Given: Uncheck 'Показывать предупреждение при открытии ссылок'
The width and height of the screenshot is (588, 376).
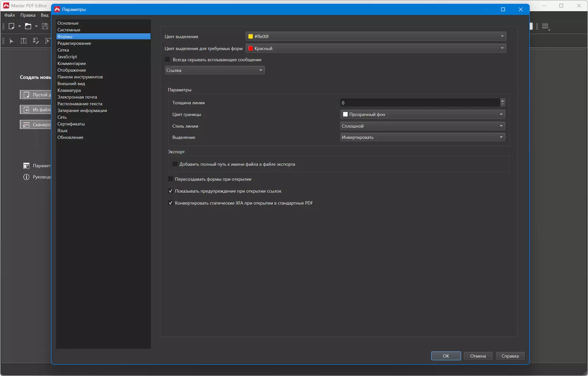Looking at the screenshot, I should click(x=170, y=191).
